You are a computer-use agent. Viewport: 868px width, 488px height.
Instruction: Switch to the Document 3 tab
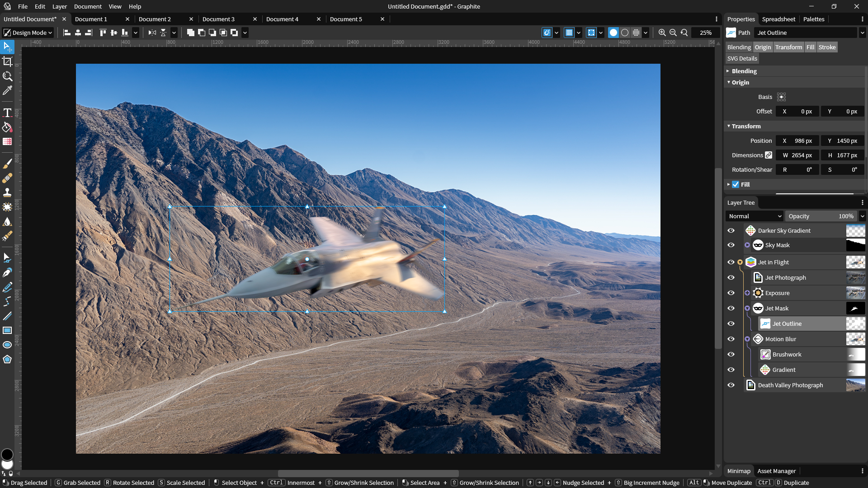218,19
